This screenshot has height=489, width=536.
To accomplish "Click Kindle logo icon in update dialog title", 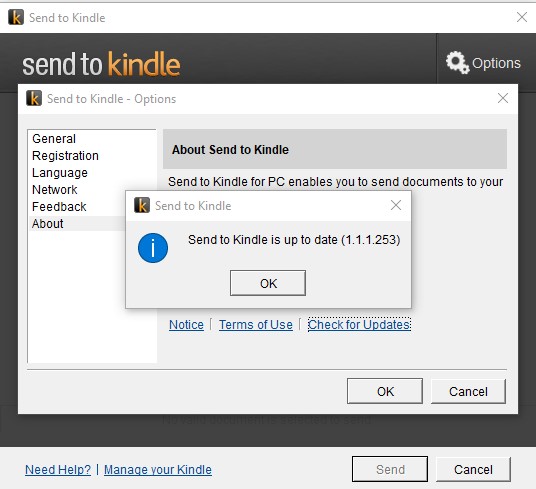I will click(142, 205).
